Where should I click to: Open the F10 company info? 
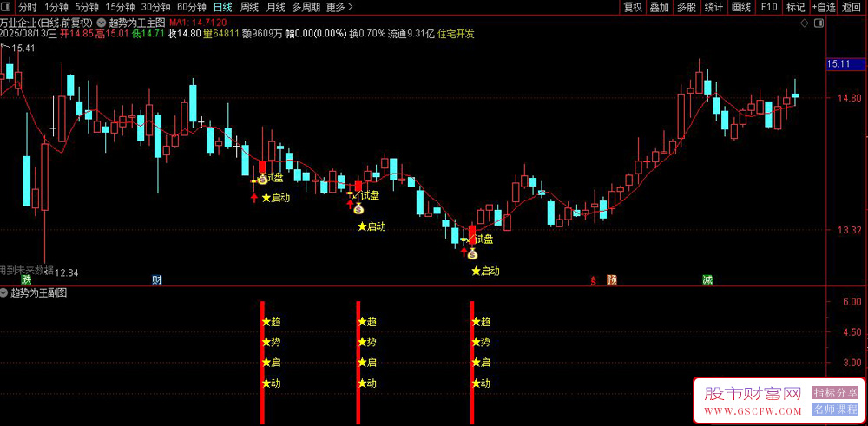point(768,7)
